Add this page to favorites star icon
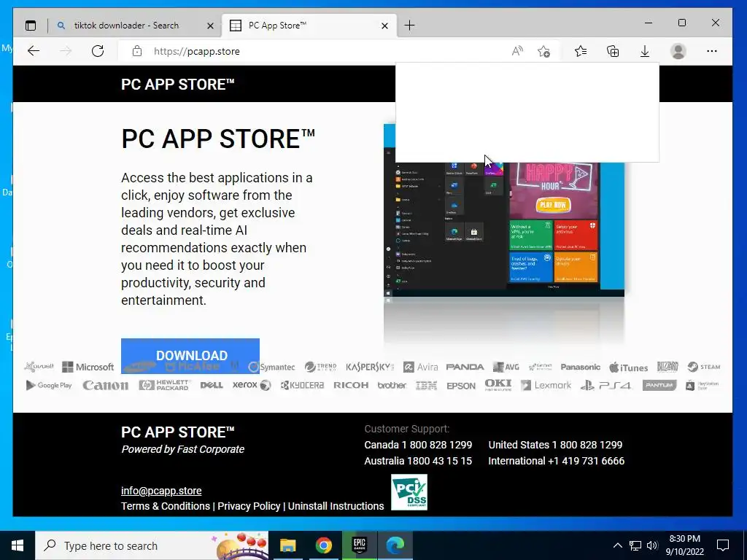 [x=543, y=51]
